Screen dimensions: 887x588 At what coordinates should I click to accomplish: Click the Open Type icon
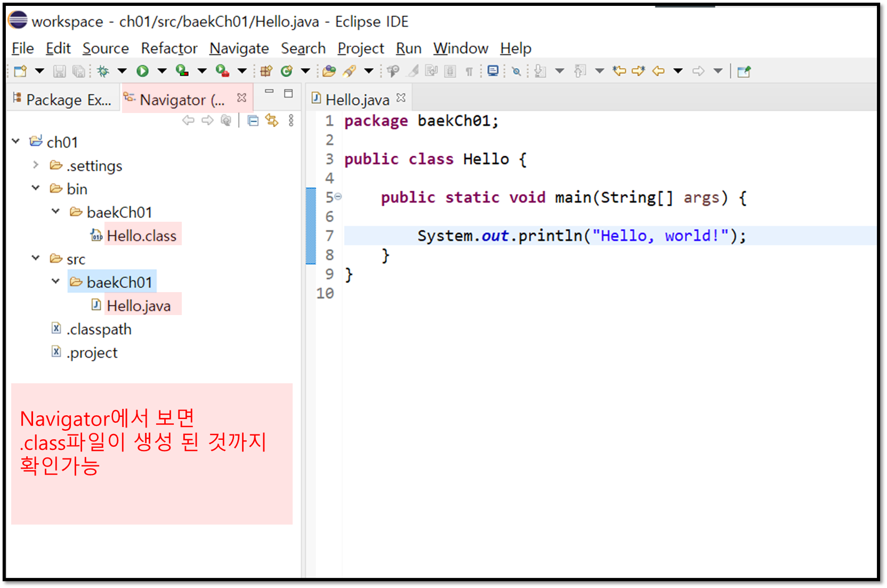click(x=329, y=71)
